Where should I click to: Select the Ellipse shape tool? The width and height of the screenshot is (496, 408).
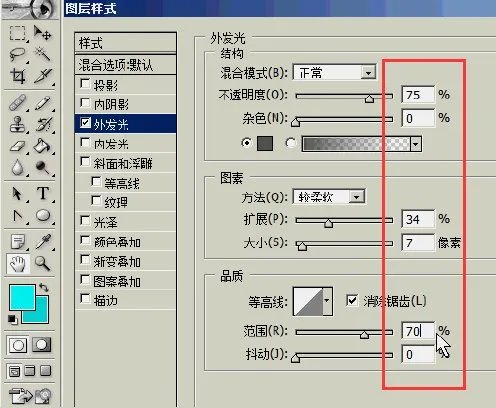click(42, 216)
